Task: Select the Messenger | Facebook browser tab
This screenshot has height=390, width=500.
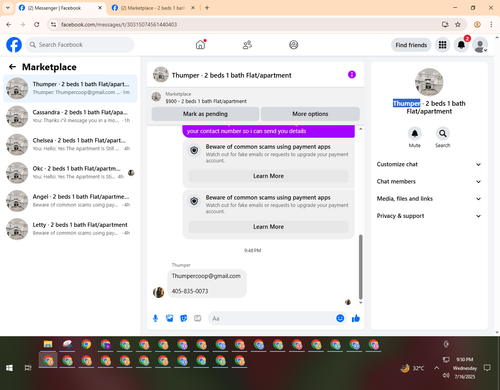Action: click(x=60, y=8)
